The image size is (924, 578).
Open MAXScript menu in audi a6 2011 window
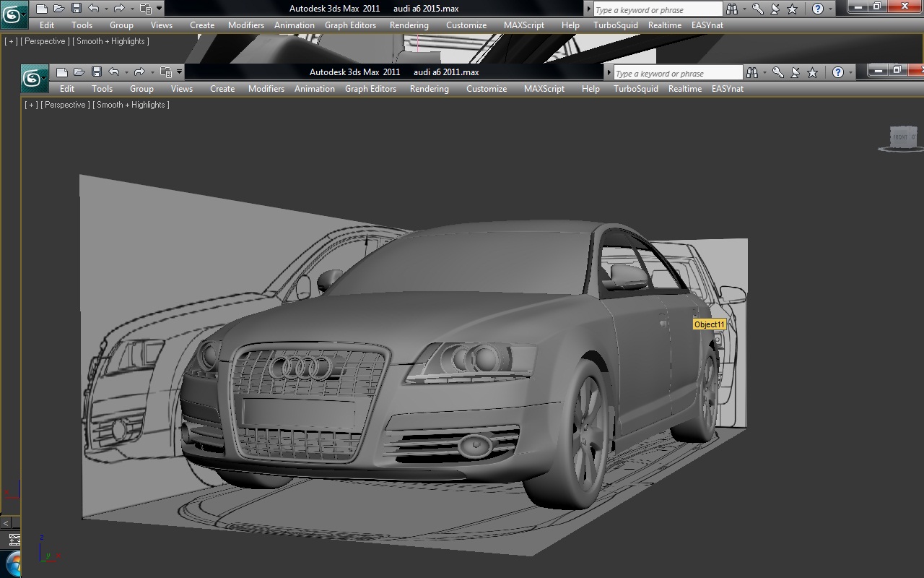544,89
